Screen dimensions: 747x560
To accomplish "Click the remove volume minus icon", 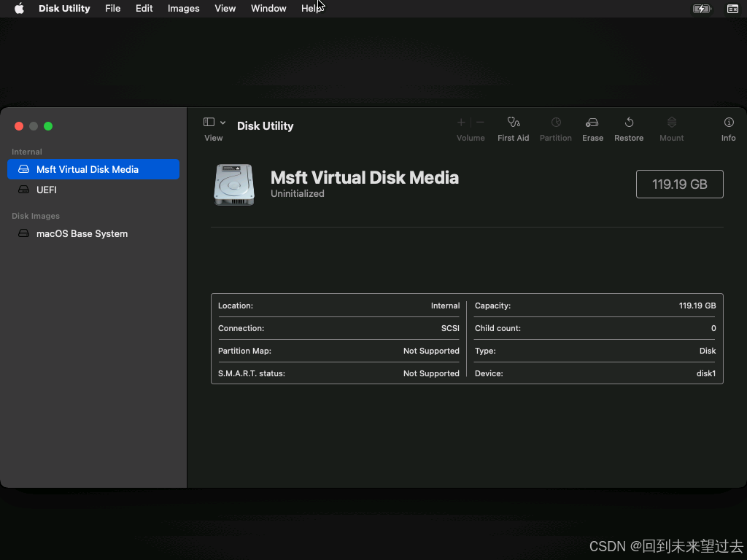I will 480,122.
